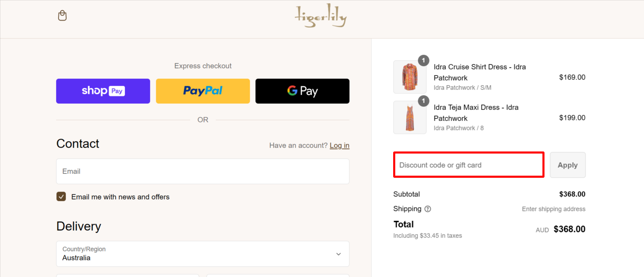Click the Idra Teja quantity badge
The height and width of the screenshot is (277, 644).
coord(424,101)
